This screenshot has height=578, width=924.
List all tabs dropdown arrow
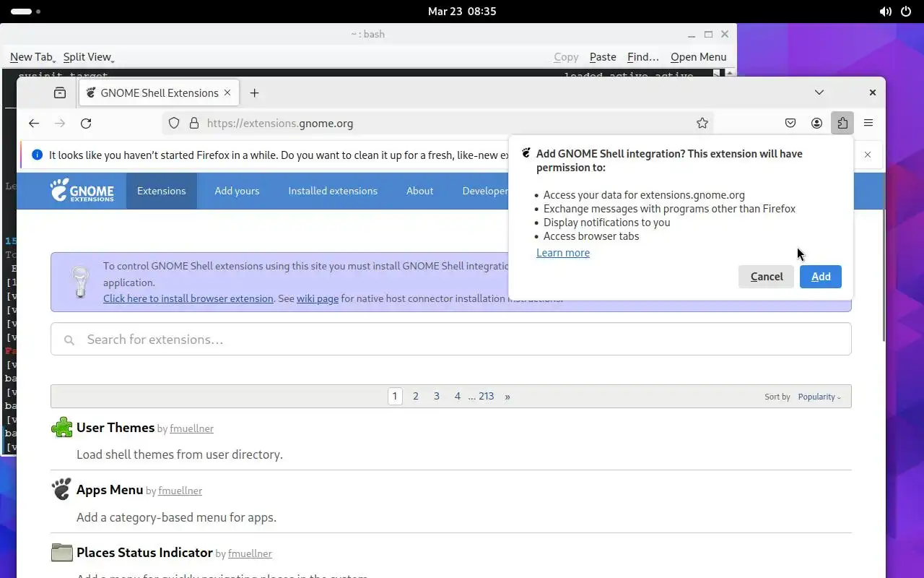pyautogui.click(x=819, y=92)
